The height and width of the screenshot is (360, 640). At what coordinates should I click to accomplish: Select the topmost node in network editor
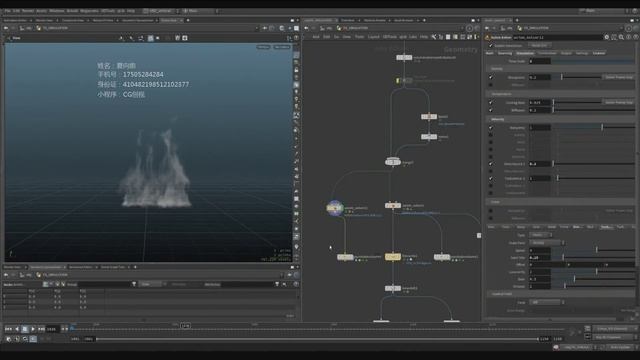pyautogui.click(x=404, y=58)
